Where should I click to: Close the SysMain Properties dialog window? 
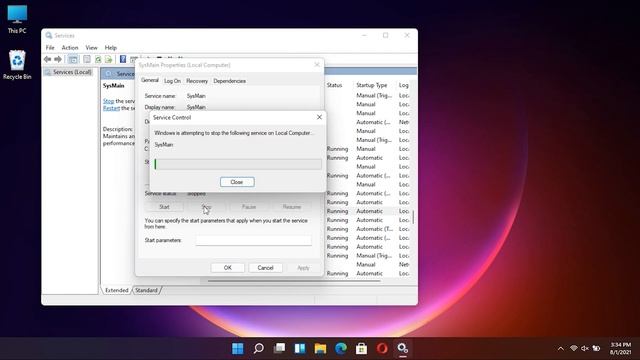(x=317, y=65)
